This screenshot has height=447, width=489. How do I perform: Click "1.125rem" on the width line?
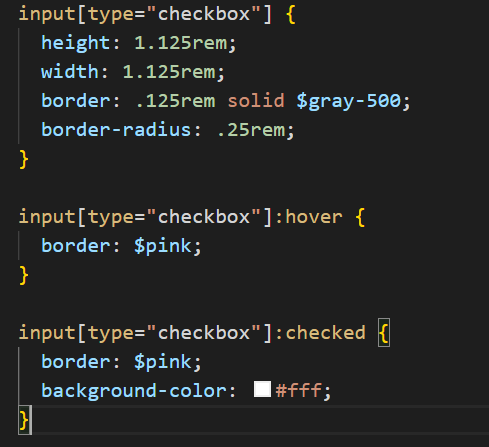pos(169,72)
